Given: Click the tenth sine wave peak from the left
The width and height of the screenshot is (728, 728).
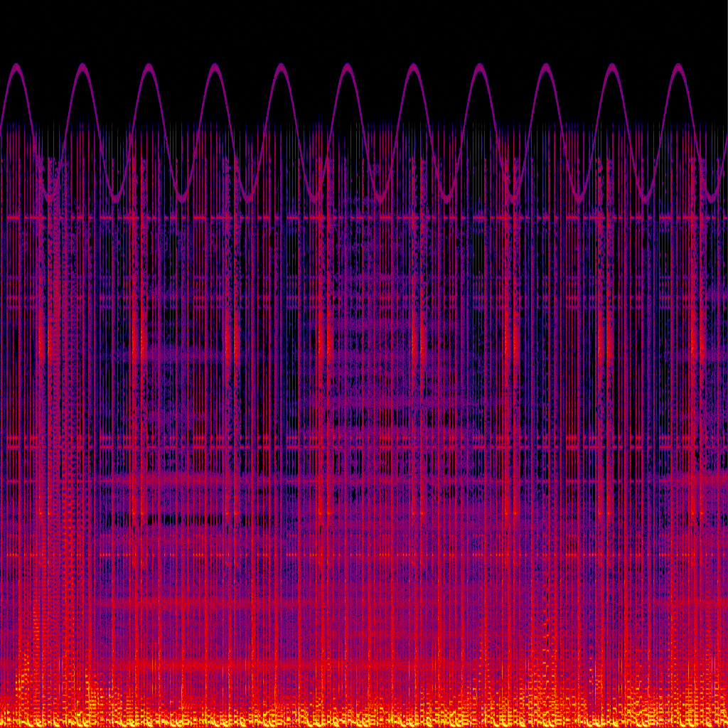Looking at the screenshot, I should (x=611, y=67).
